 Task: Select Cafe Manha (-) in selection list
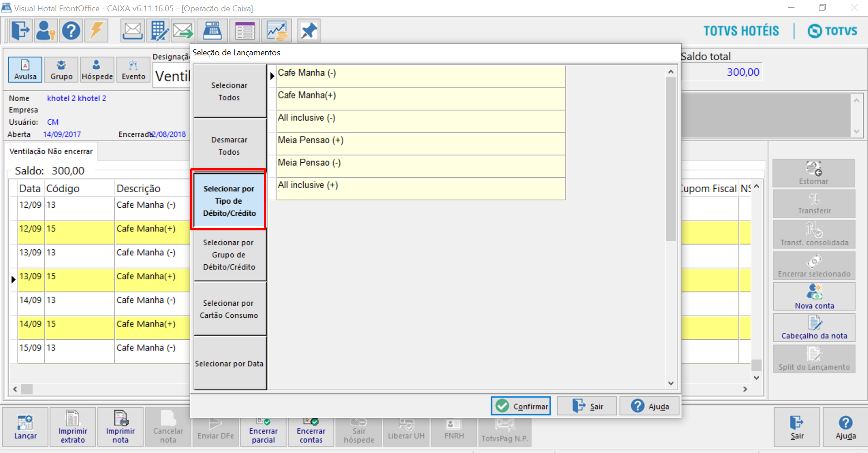[421, 76]
